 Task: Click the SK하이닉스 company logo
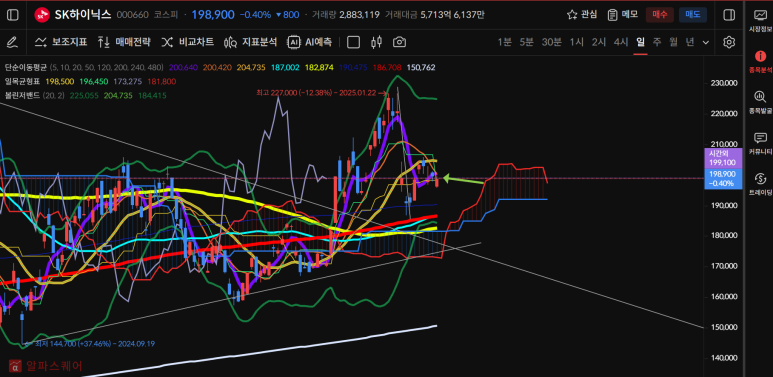coord(41,15)
